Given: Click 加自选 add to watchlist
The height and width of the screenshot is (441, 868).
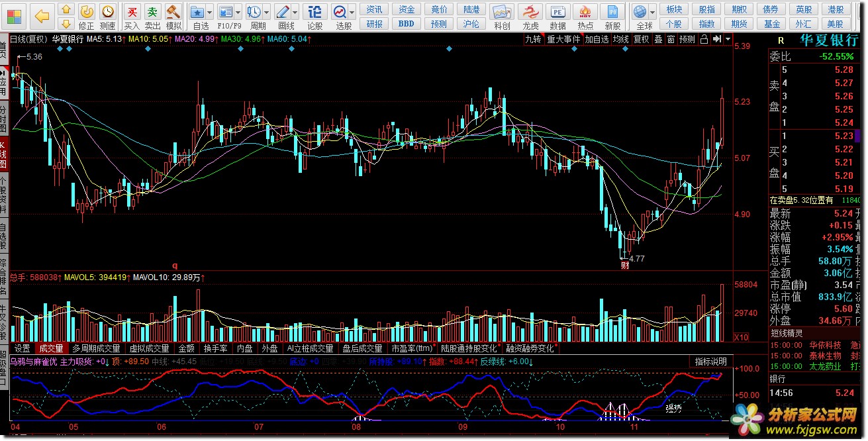Looking at the screenshot, I should point(597,39).
